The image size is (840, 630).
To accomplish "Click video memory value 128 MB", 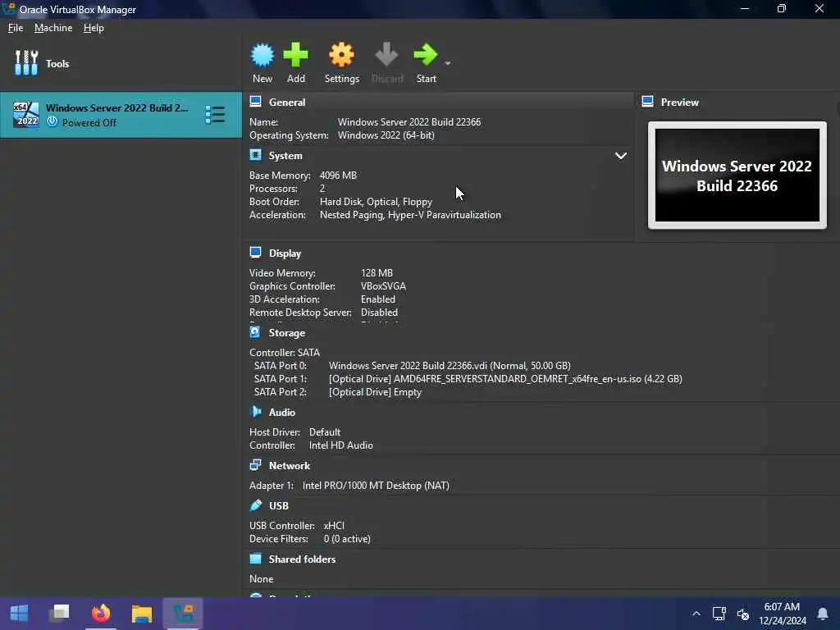I will pos(377,272).
